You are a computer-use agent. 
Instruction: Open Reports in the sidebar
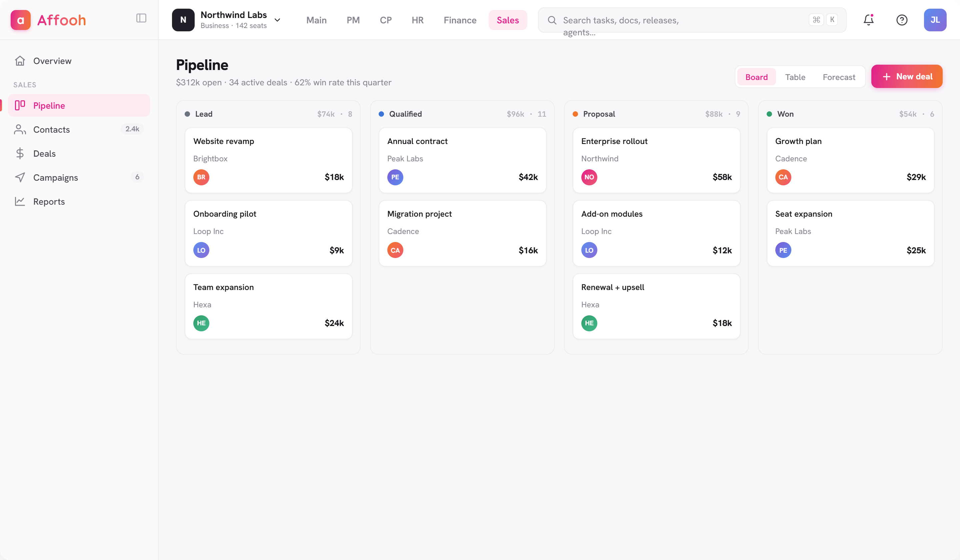[x=79, y=202]
